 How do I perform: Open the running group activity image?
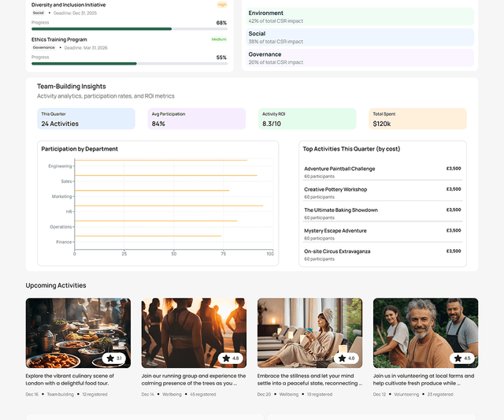pos(194,333)
